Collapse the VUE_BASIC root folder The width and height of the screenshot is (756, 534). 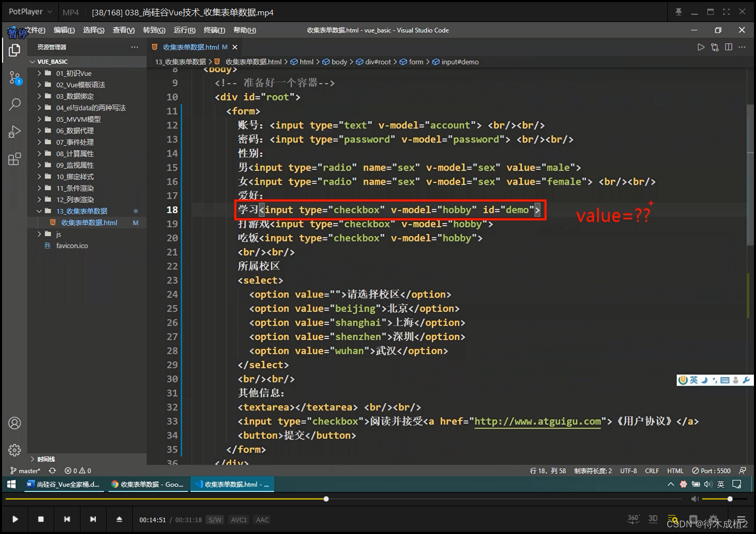pos(87,61)
